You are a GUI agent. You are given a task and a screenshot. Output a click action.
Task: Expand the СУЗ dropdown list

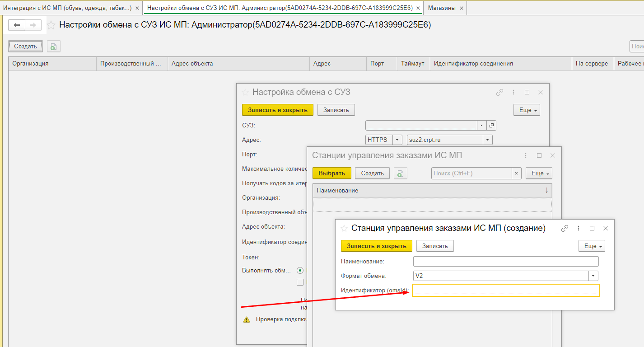482,125
